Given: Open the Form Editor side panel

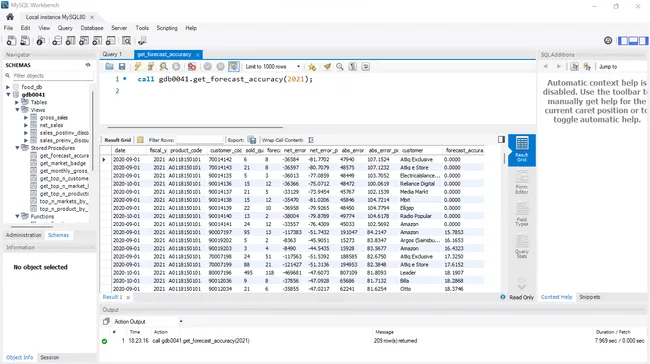Looking at the screenshot, I should 521,182.
